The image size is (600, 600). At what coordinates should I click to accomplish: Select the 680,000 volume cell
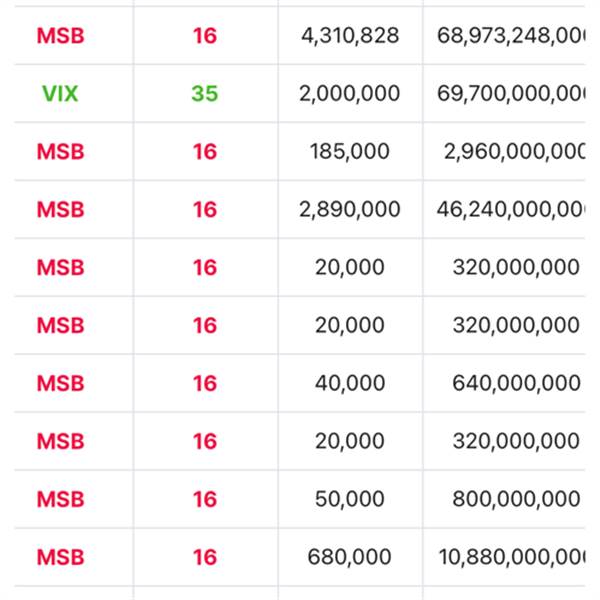(349, 557)
